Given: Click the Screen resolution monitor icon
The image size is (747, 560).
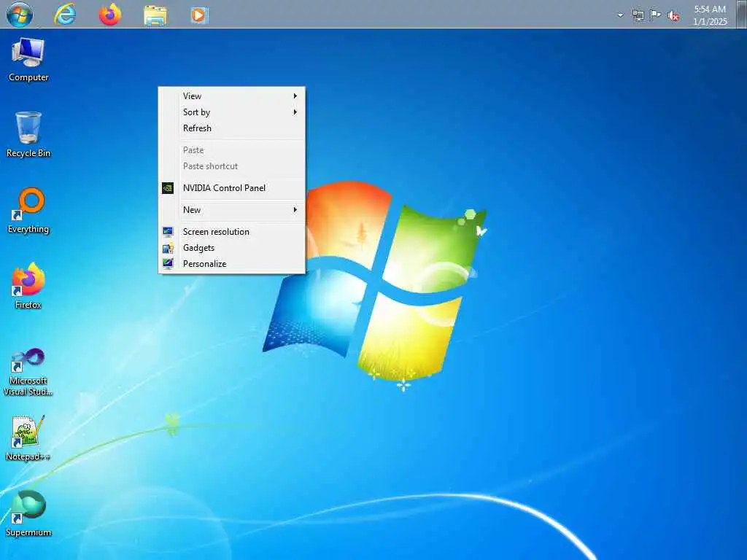Looking at the screenshot, I should (x=168, y=231).
